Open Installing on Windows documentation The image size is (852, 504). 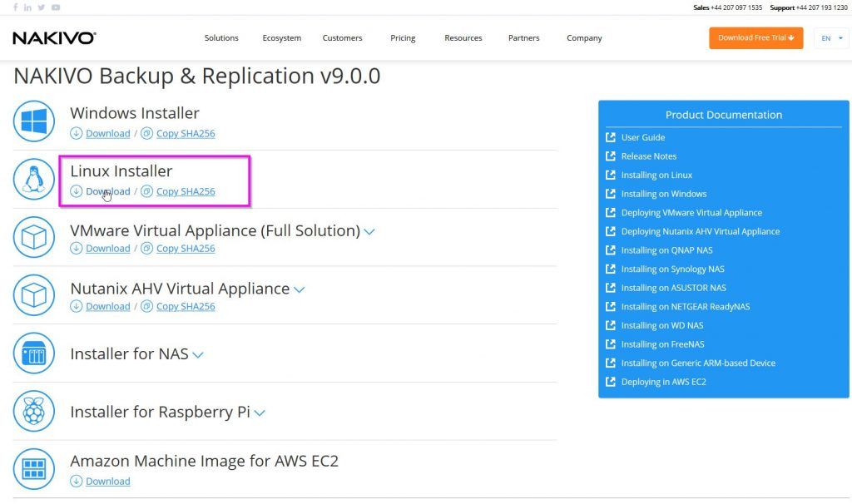pos(664,194)
